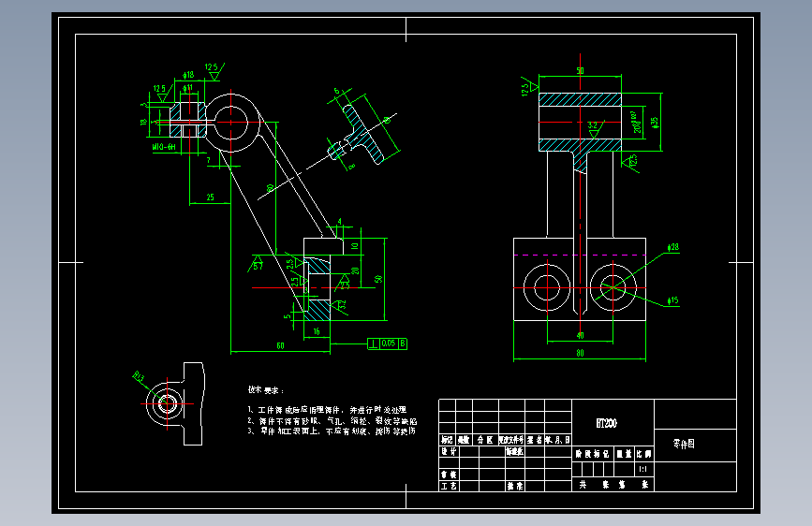812x526 pixels.
Task: Select the 设计 row label
Action: 449,451
